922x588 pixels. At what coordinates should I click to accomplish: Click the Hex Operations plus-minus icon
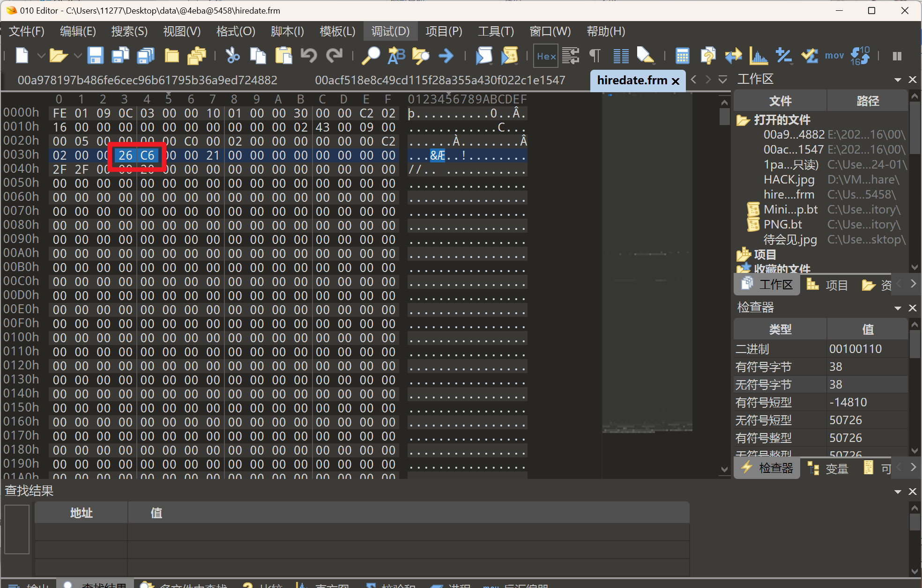[x=784, y=56]
